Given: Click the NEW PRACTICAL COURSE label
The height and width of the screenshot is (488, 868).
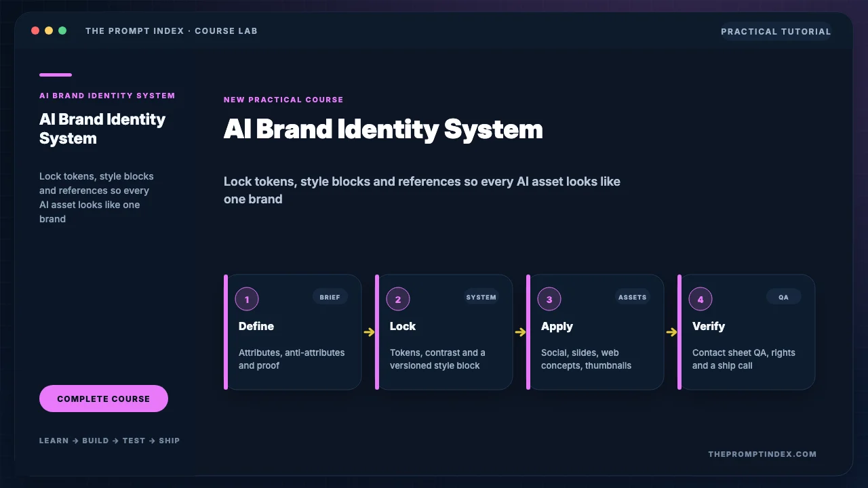Looking at the screenshot, I should 283,100.
